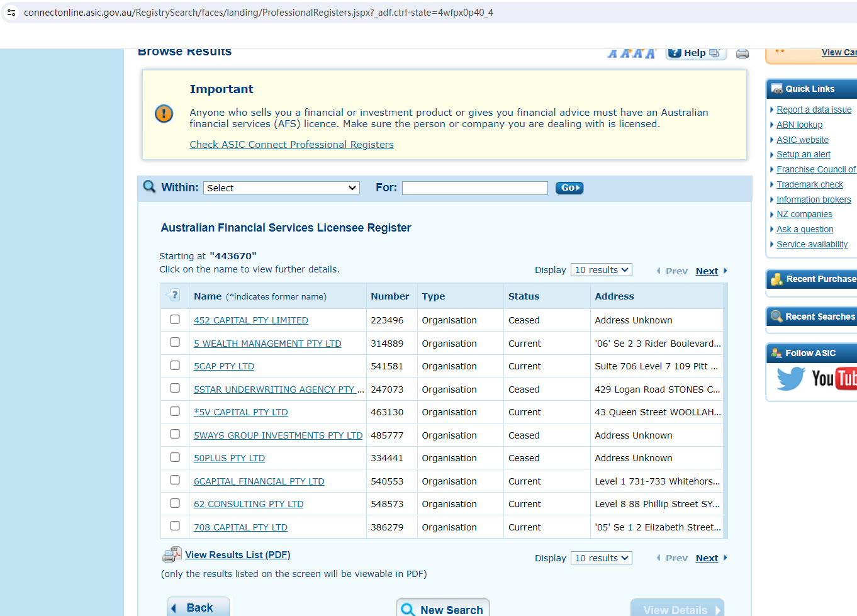Open the 5CAP PTY LTD link
This screenshot has width=857, height=616.
pyautogui.click(x=224, y=366)
